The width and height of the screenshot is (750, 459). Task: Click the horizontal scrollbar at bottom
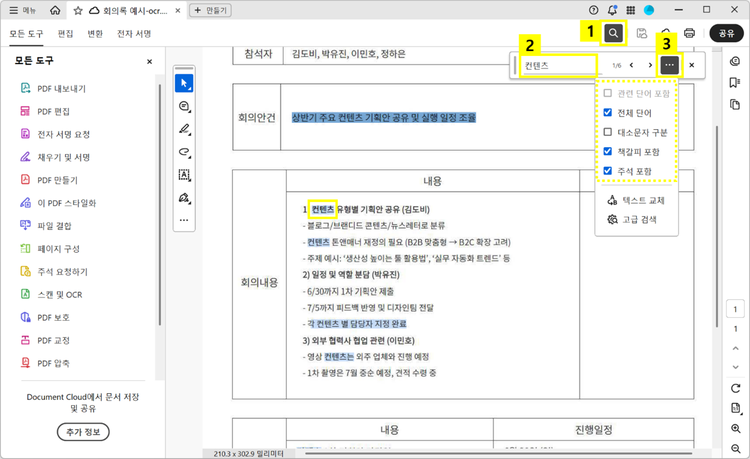498,453
